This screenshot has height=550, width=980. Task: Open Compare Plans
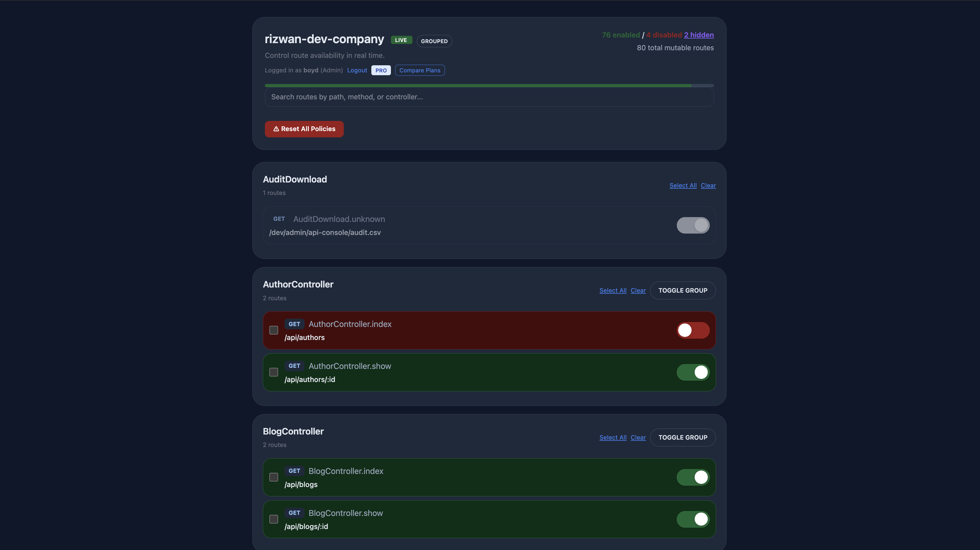coord(420,70)
